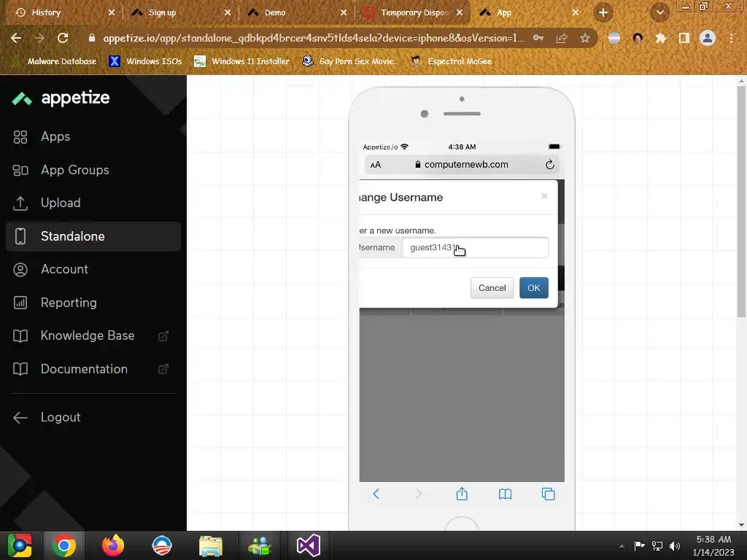Close Change Username dialog with X
The height and width of the screenshot is (560, 747).
click(x=544, y=196)
